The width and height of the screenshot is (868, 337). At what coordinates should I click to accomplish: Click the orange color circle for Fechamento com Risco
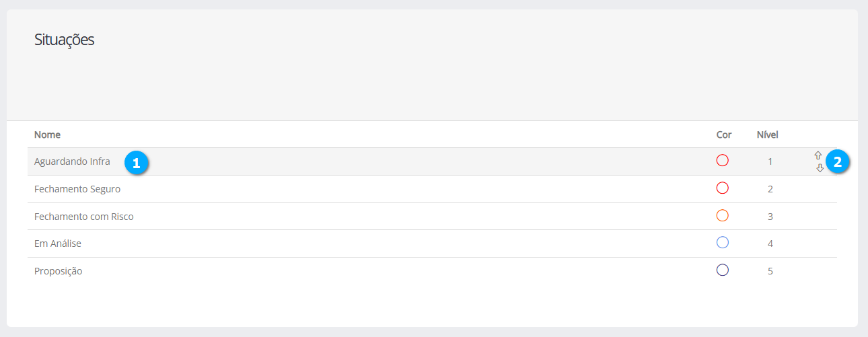tap(723, 216)
